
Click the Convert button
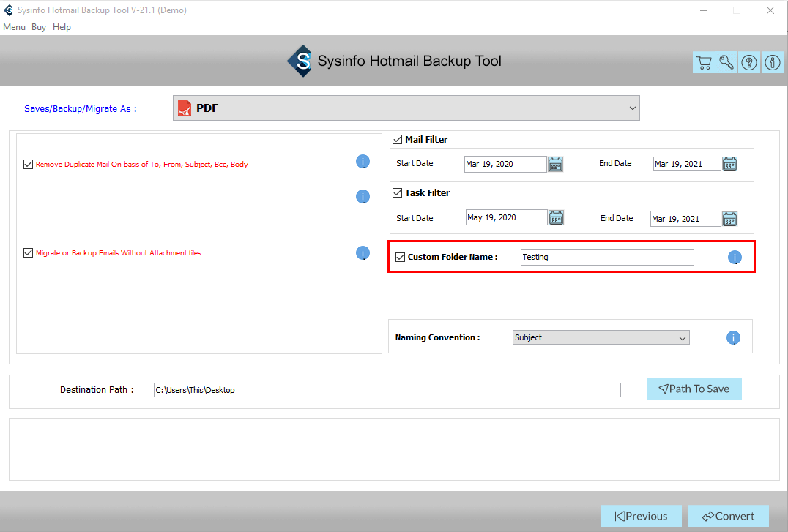click(729, 516)
